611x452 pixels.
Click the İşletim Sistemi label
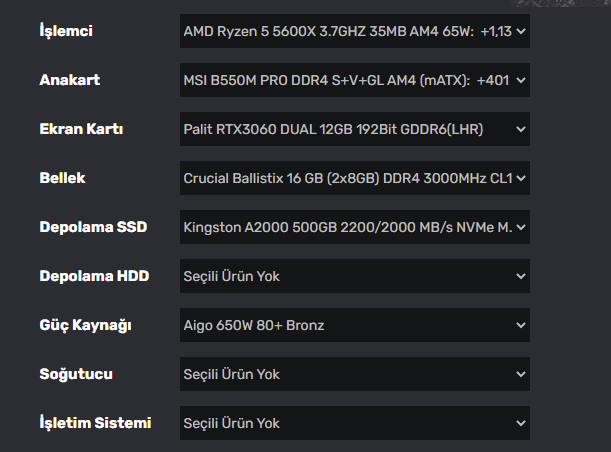tap(95, 423)
